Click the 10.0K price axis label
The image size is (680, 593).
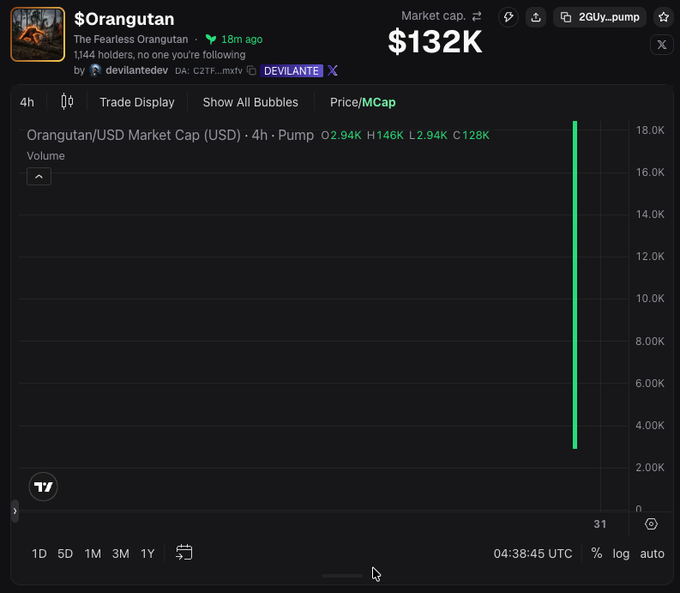point(650,298)
